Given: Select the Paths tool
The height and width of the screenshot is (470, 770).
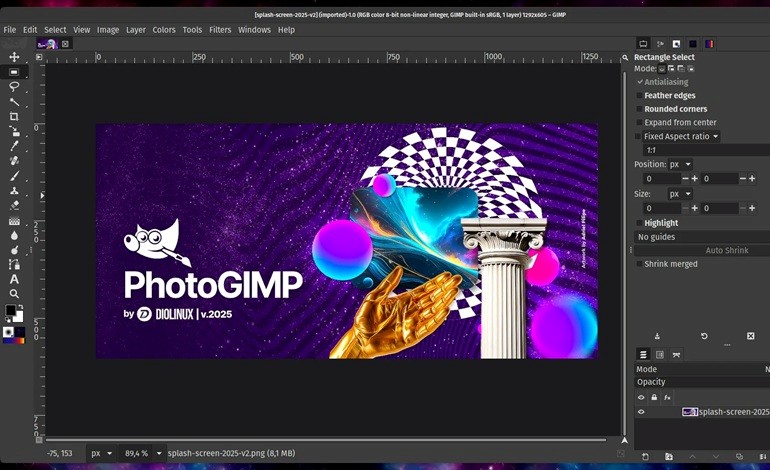Looking at the screenshot, I should tap(14, 265).
